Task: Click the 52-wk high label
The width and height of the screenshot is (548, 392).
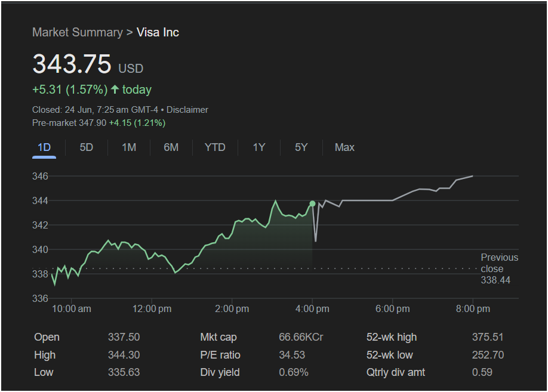Action: point(392,337)
